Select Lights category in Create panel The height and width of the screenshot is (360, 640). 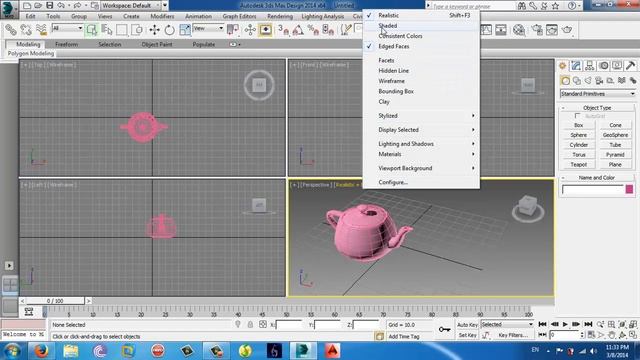(588, 81)
